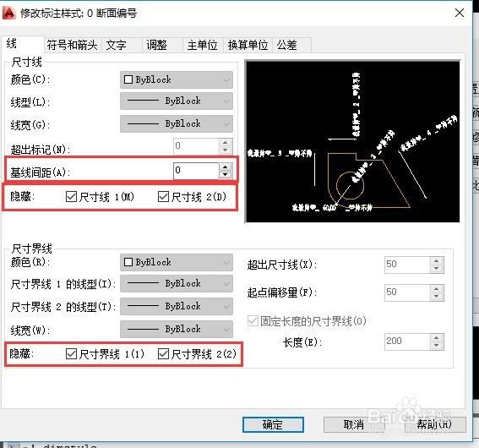Go to the 主单位 tab
This screenshot has width=479, height=448.
point(203,46)
